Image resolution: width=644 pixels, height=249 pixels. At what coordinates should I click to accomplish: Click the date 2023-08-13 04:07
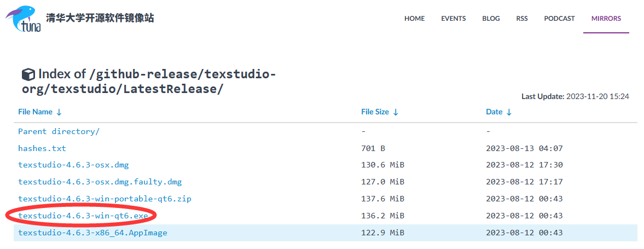pyautogui.click(x=524, y=148)
